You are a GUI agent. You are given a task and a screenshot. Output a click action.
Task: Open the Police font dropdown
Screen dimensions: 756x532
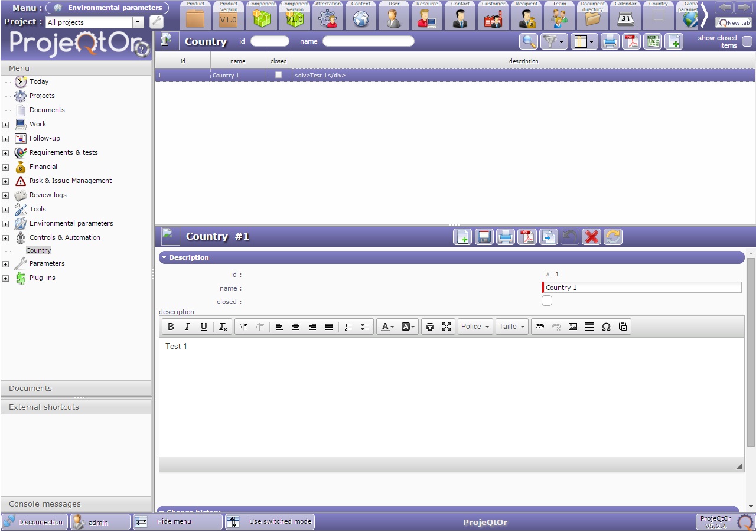pyautogui.click(x=475, y=327)
